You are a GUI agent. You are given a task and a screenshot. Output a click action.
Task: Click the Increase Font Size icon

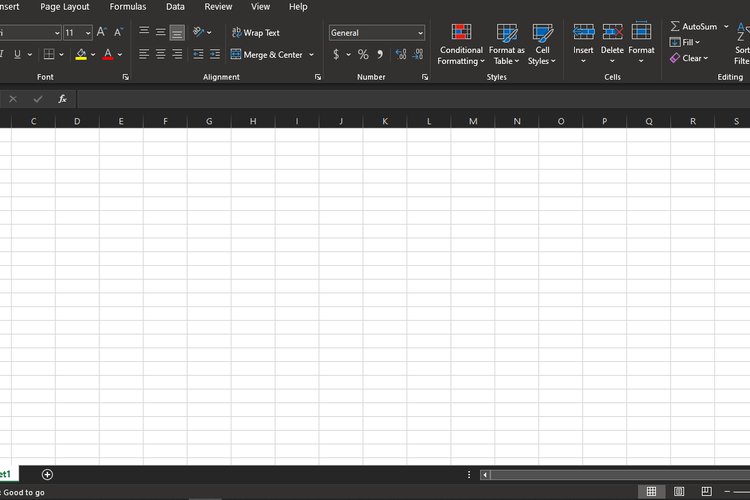101,33
